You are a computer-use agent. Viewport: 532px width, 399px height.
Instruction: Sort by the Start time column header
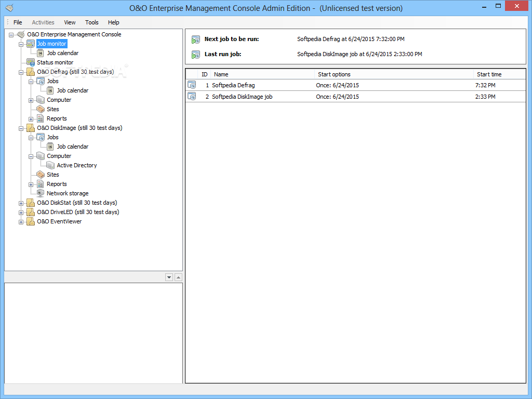click(x=499, y=74)
